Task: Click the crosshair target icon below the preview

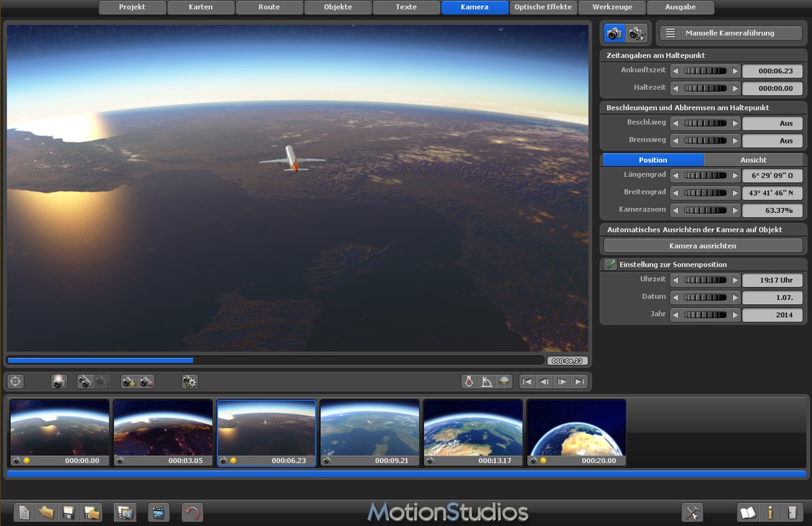Action: pyautogui.click(x=15, y=382)
